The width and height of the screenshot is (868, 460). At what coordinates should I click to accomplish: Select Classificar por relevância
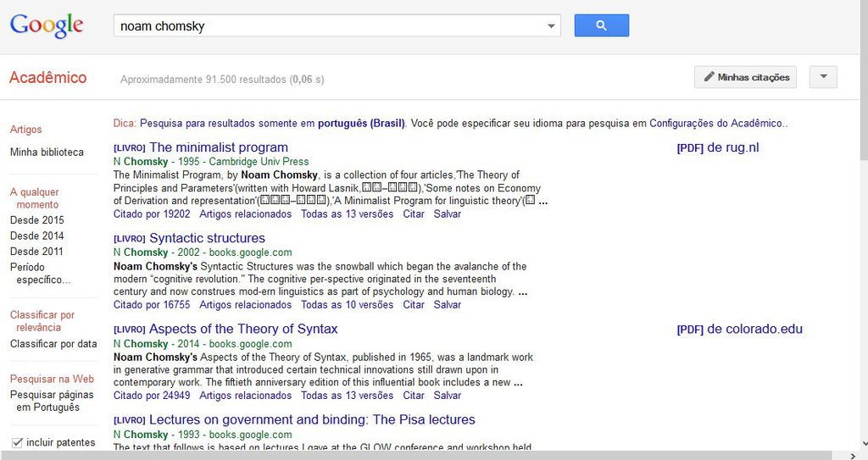click(42, 321)
